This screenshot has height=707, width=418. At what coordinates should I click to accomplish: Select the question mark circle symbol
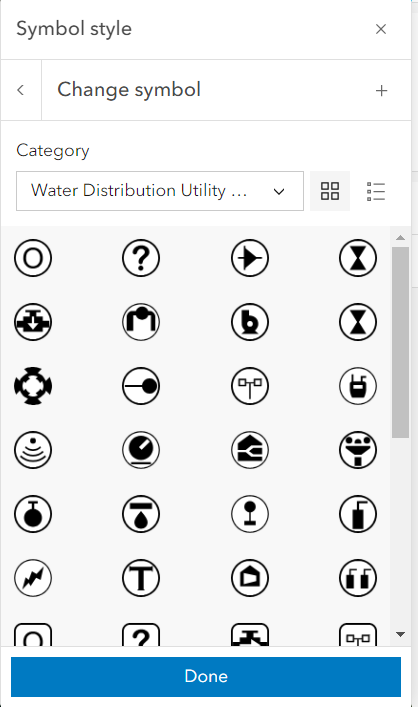click(x=141, y=258)
